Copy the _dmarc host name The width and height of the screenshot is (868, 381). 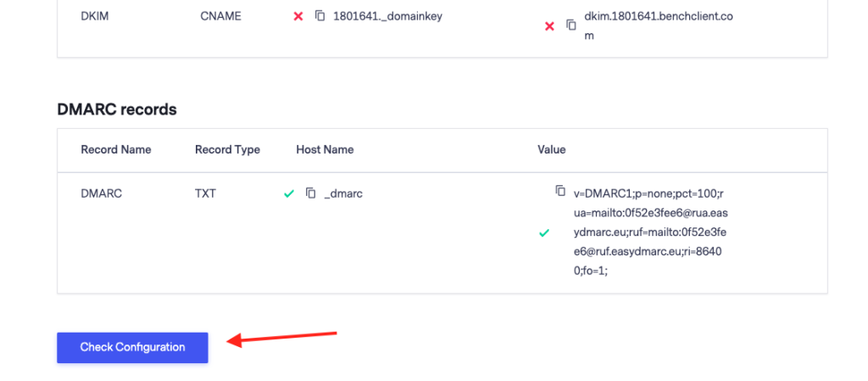(311, 193)
